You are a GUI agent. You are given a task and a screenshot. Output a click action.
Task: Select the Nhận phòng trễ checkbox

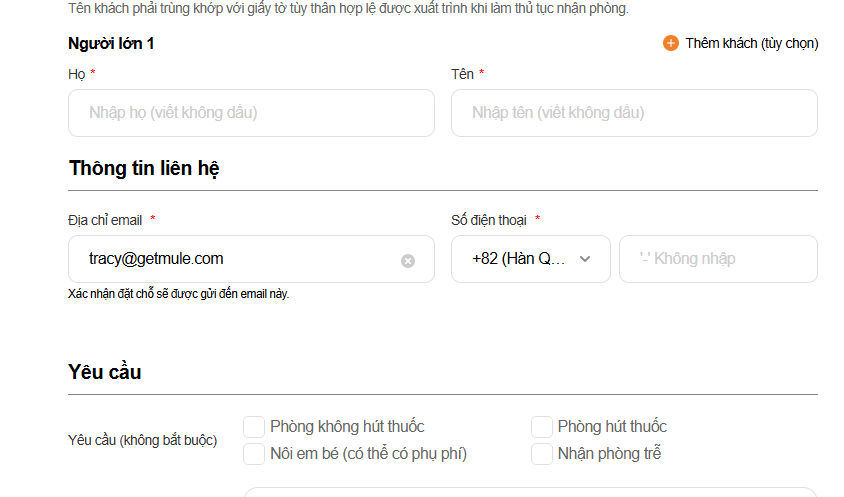pyautogui.click(x=542, y=454)
